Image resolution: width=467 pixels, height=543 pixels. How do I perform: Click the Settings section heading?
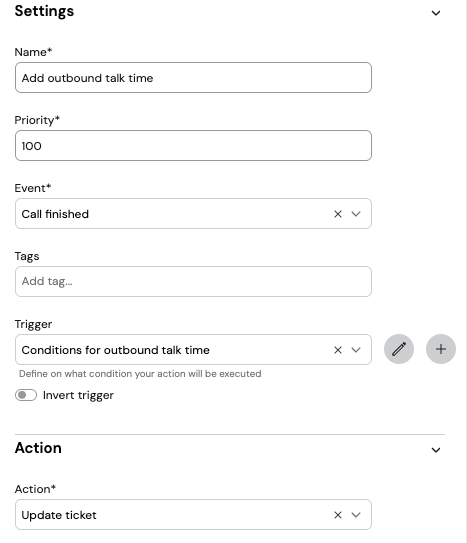point(44,11)
